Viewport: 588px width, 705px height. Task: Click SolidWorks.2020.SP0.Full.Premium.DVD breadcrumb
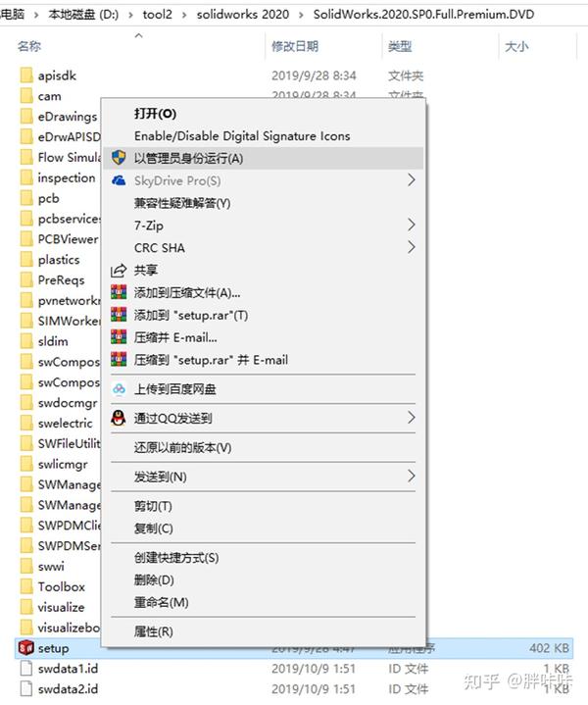coord(423,15)
